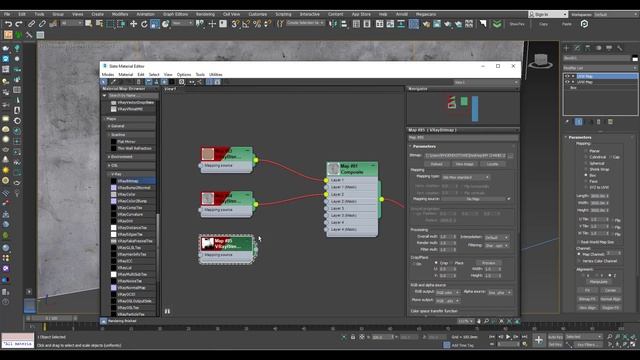640x360 pixels.
Task: Toggle eye icon of top UVW Map modifier
Action: click(567, 76)
